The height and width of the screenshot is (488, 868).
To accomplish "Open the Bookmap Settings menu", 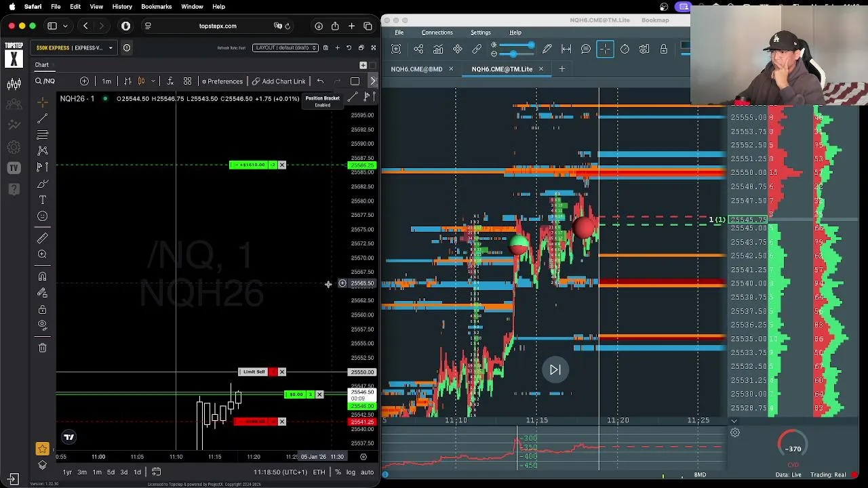I will 480,33.
